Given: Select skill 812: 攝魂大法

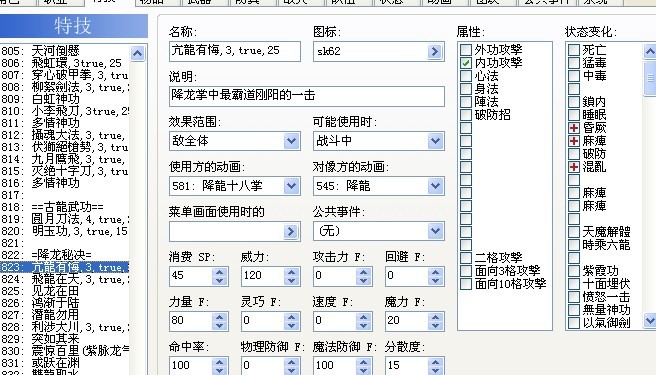Looking at the screenshot, I should pyautogui.click(x=65, y=135).
